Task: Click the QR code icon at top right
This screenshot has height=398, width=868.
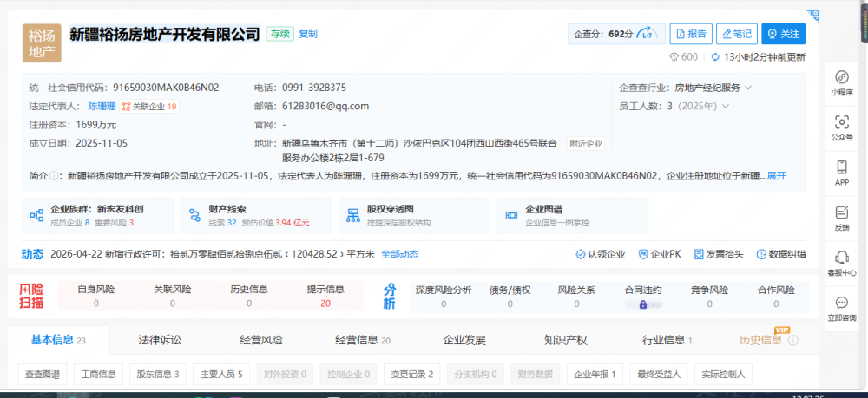Action: (x=812, y=14)
